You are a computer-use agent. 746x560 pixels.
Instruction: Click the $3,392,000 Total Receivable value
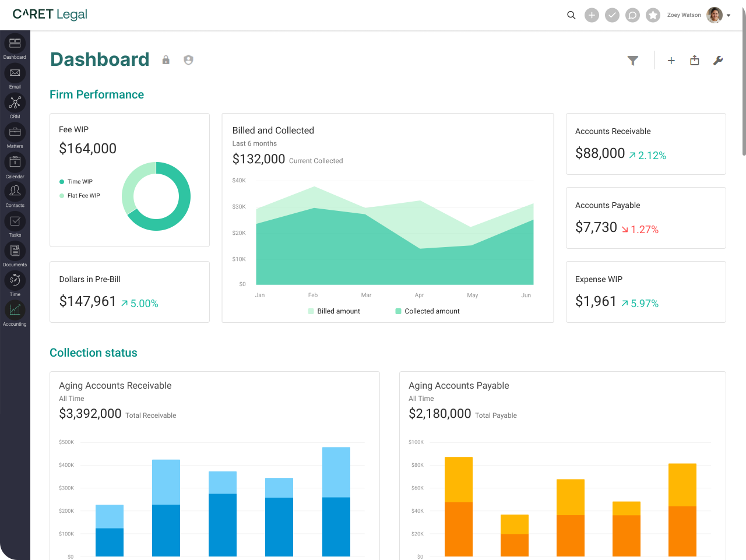(x=90, y=414)
